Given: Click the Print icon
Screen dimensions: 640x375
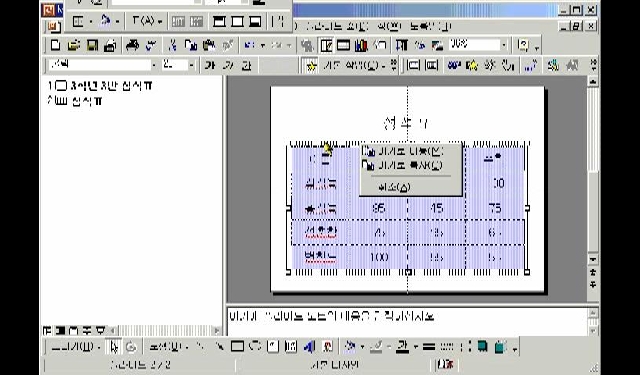Looking at the screenshot, I should point(132,45).
